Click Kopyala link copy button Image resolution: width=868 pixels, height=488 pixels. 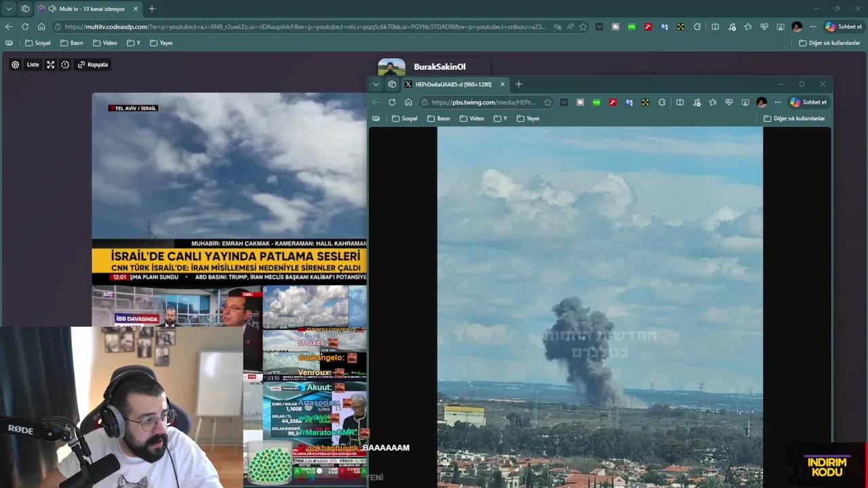pos(93,65)
